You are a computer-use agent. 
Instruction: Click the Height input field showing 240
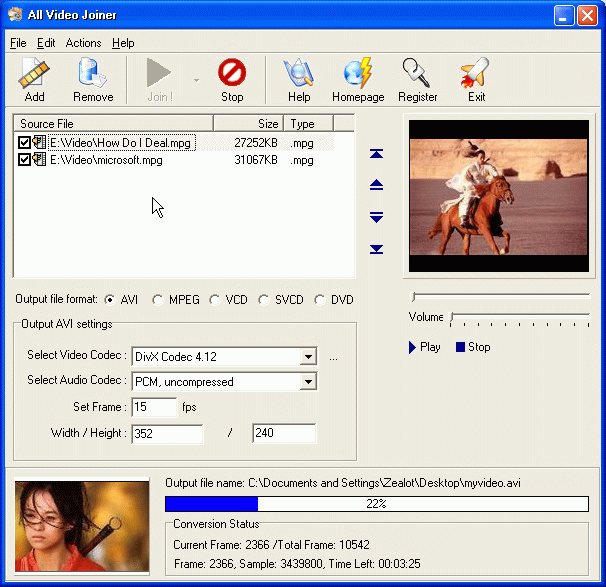pyautogui.click(x=284, y=433)
